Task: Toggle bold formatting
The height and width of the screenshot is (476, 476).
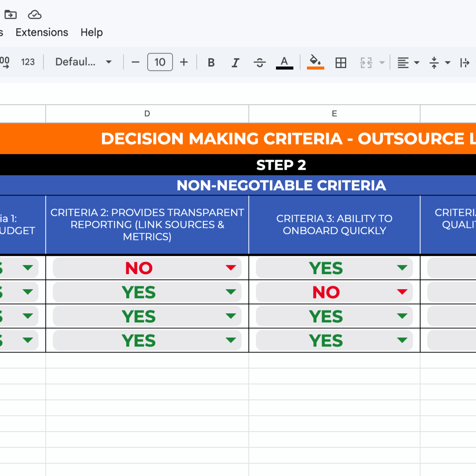Action: 211,62
